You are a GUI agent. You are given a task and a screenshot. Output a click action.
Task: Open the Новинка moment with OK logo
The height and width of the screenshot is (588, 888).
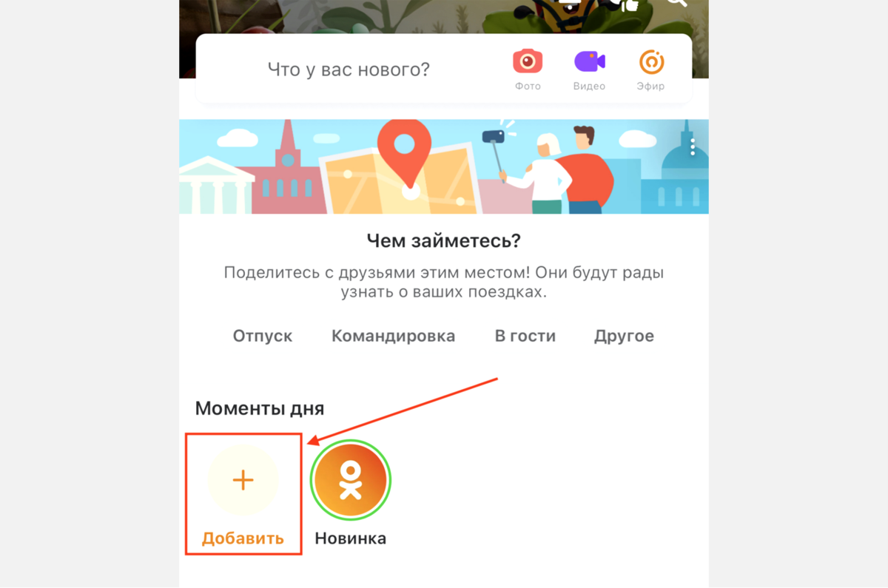click(x=351, y=481)
